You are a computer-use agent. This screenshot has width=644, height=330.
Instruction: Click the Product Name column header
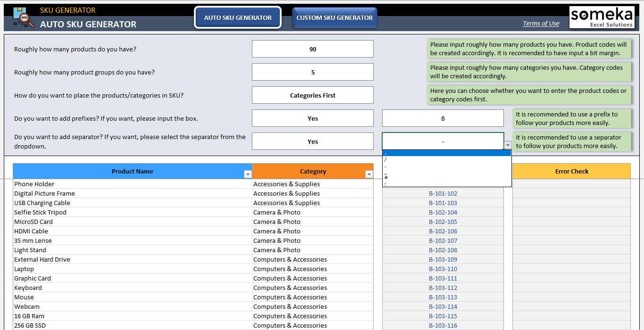point(132,171)
